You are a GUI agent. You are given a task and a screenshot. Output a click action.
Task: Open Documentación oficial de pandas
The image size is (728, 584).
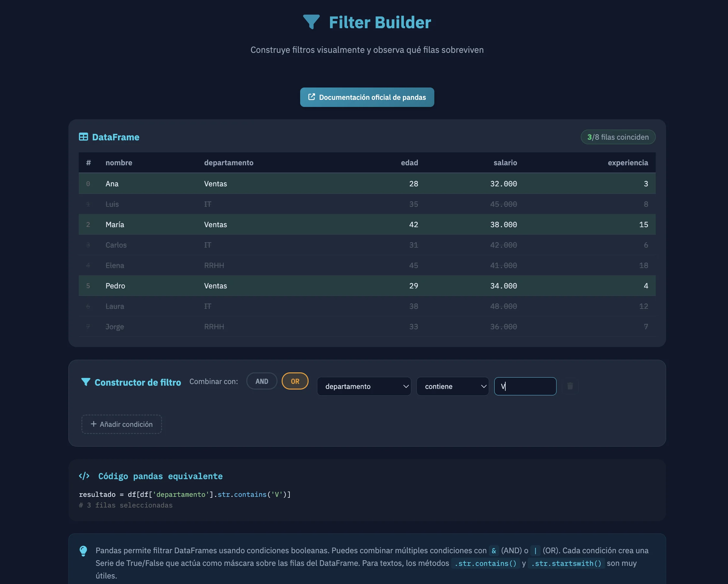click(x=367, y=97)
